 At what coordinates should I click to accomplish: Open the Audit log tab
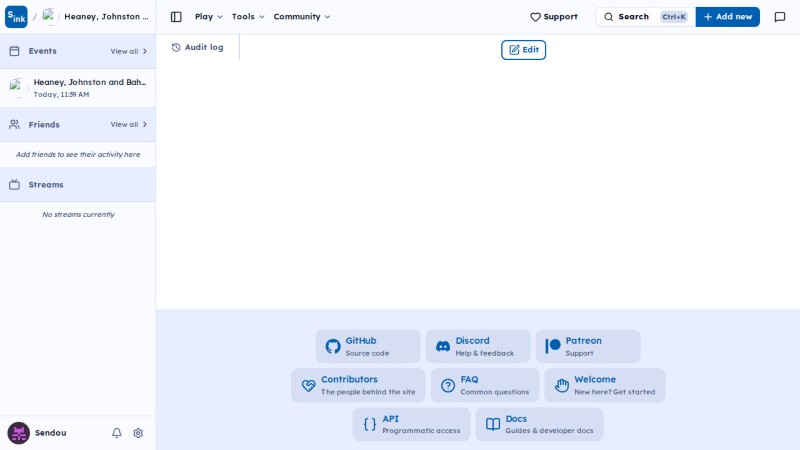point(198,47)
